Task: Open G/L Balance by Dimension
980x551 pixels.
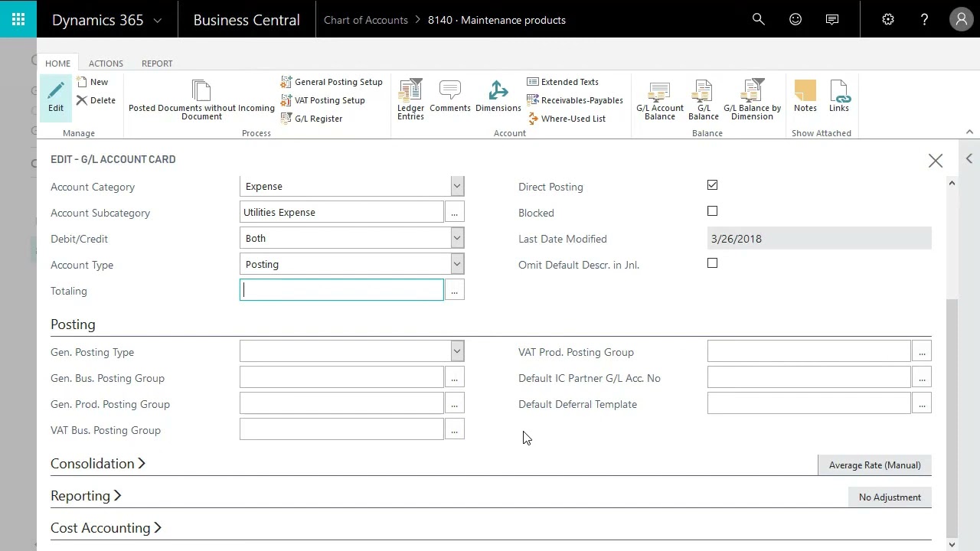Action: click(753, 100)
